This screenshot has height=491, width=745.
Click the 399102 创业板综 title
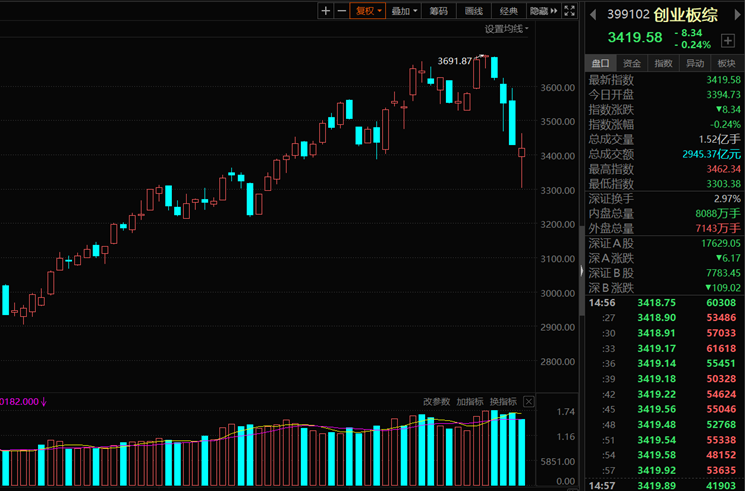662,15
